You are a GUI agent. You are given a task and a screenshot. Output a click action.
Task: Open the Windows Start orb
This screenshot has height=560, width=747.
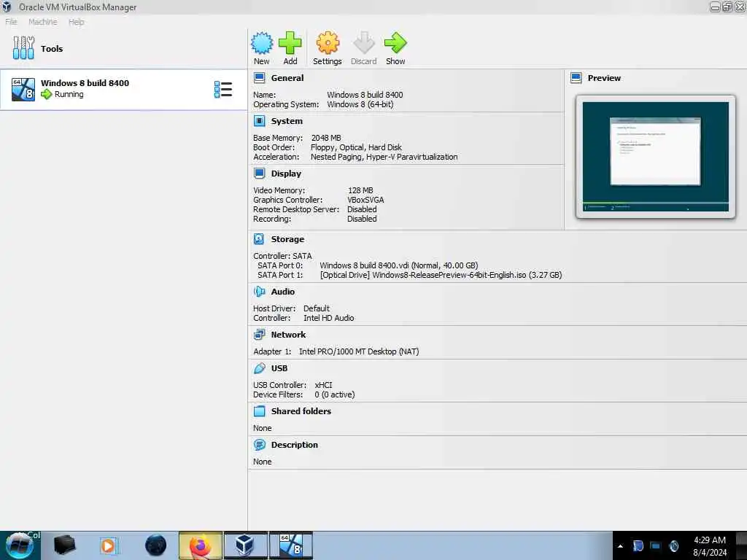(20, 545)
